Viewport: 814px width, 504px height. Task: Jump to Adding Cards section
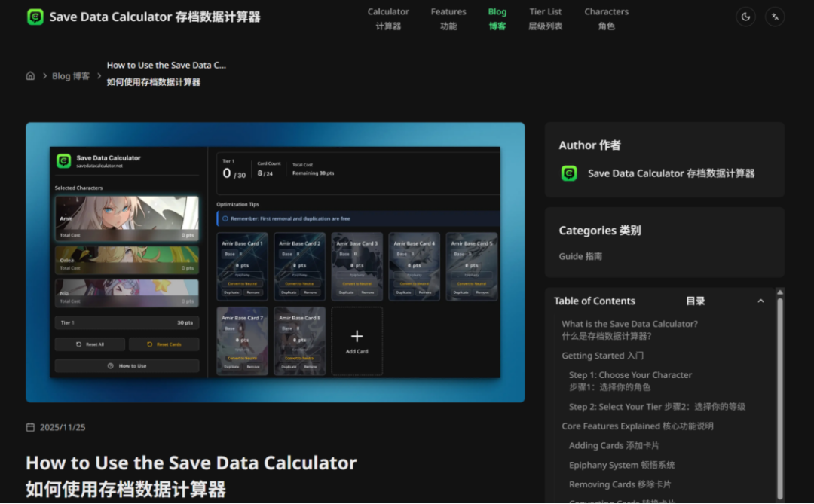coord(614,445)
